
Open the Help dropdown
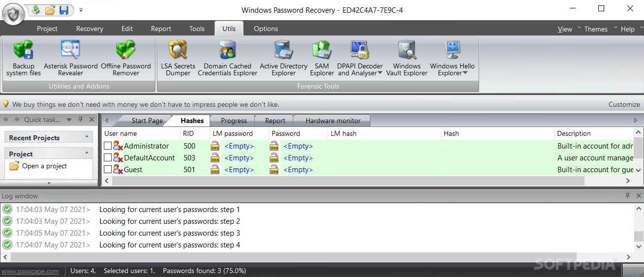(628, 29)
